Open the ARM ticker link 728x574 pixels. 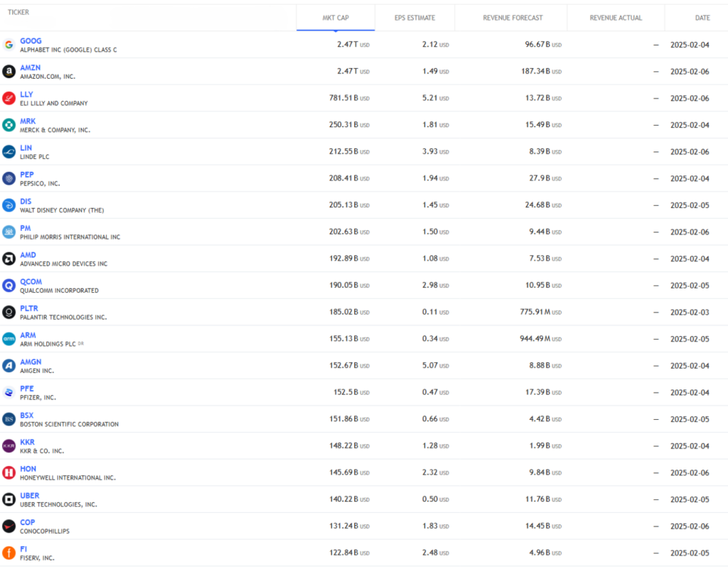28,335
